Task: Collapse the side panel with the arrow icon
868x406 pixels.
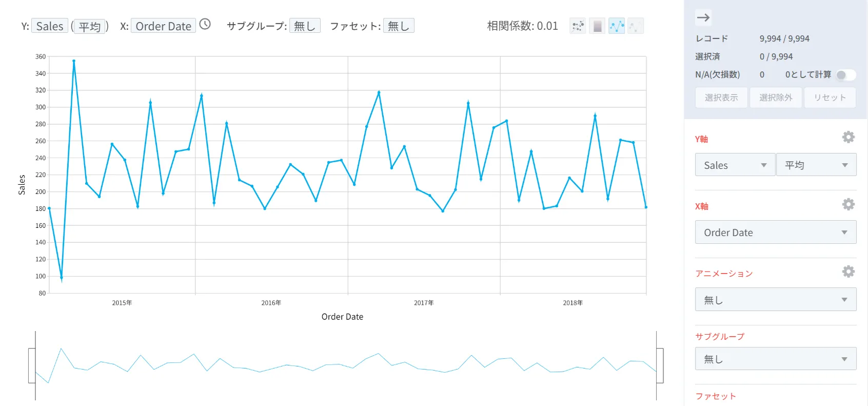Action: (x=703, y=17)
